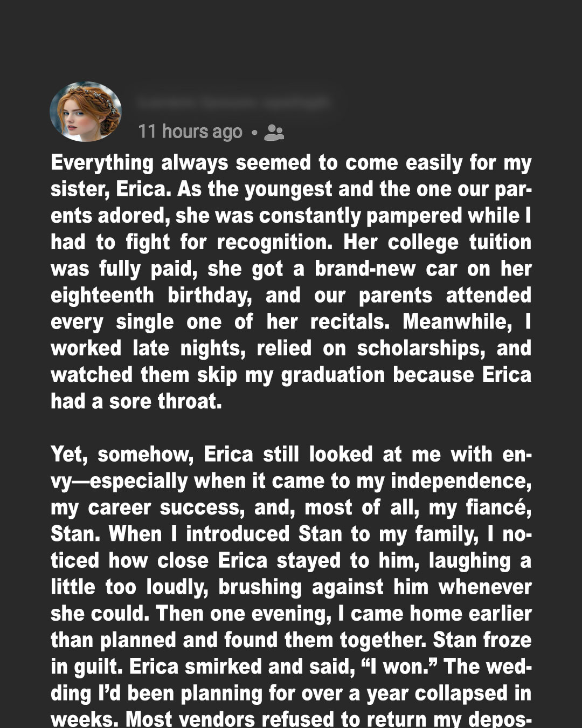The image size is (582, 728).
Task: Click the friends audience icon
Action: (x=274, y=132)
